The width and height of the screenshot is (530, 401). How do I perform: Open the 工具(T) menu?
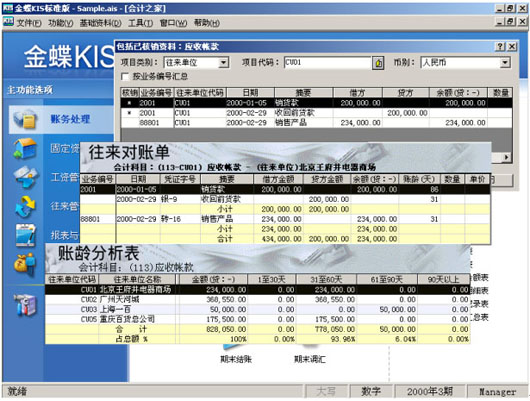tap(140, 23)
